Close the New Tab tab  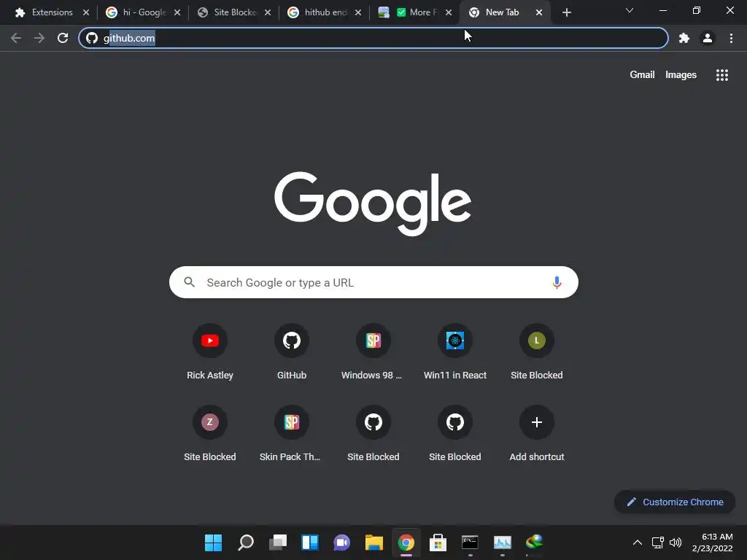[539, 12]
